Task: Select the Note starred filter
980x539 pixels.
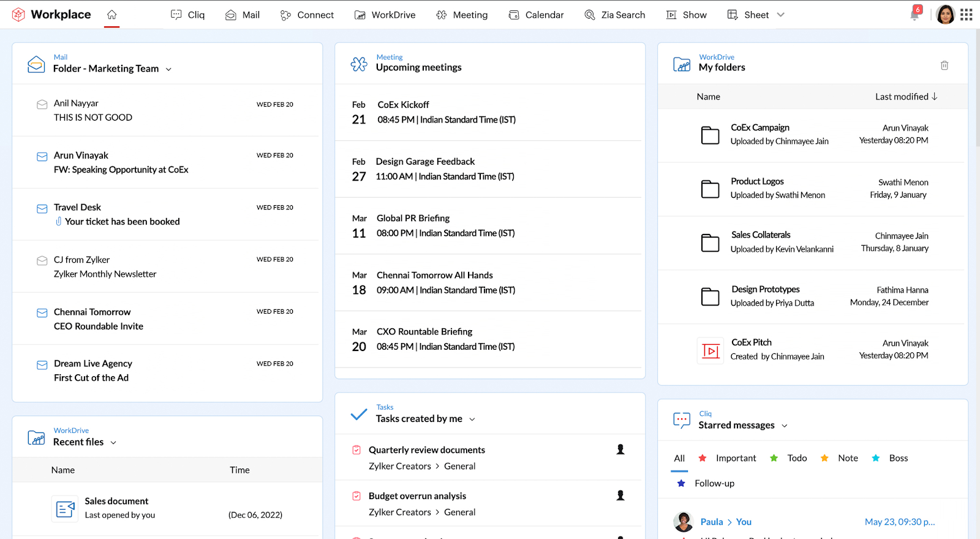Action: [x=839, y=458]
